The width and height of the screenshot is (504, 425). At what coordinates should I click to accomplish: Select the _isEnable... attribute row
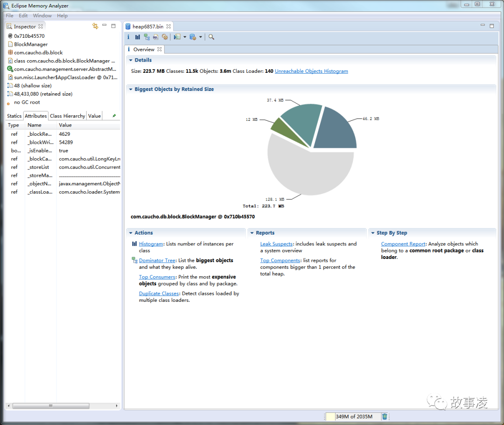[x=63, y=150]
